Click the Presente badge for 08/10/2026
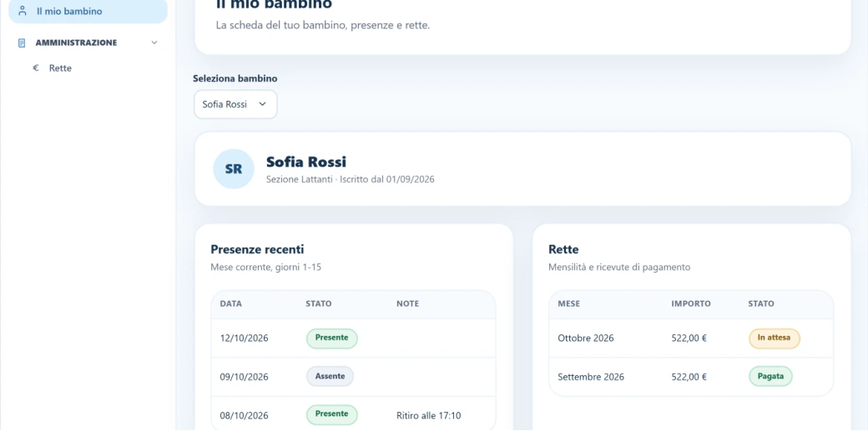The image size is (868, 431). pyautogui.click(x=332, y=414)
